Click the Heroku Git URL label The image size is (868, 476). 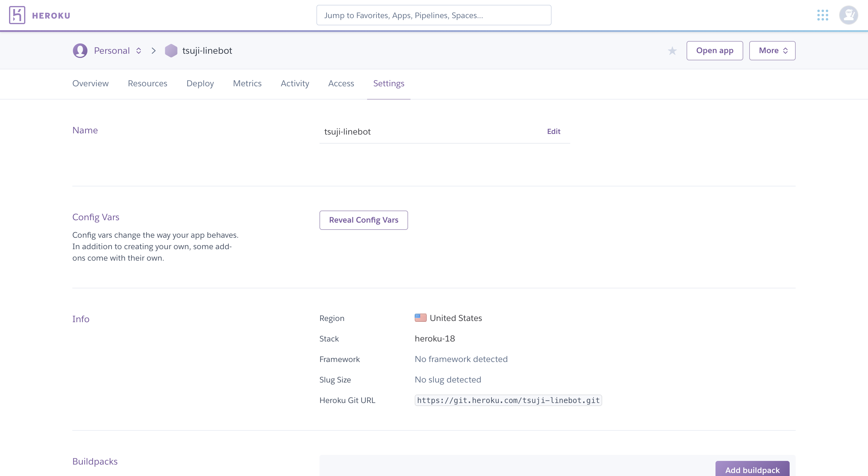(x=347, y=400)
